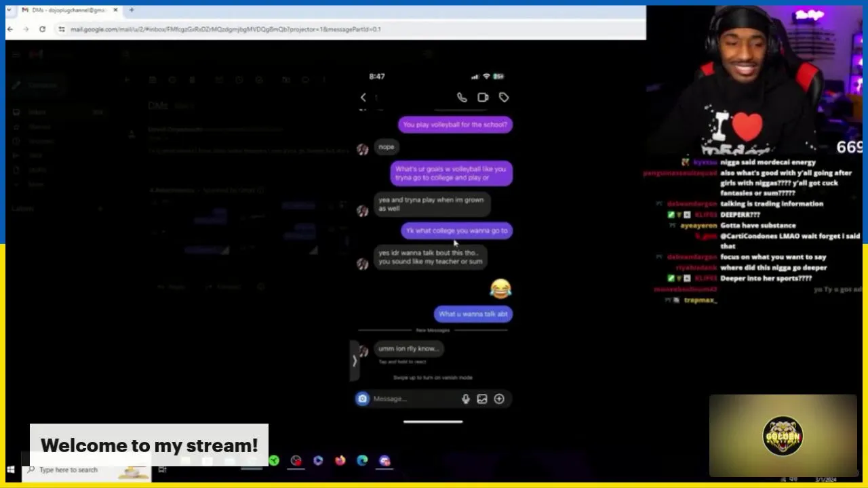The width and height of the screenshot is (868, 488).
Task: Click the browser forward arrow
Action: [x=26, y=29]
